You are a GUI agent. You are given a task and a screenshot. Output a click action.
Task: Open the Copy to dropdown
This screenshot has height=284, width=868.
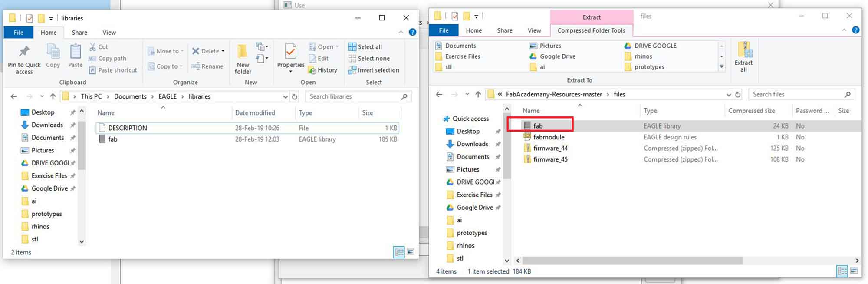tap(164, 66)
